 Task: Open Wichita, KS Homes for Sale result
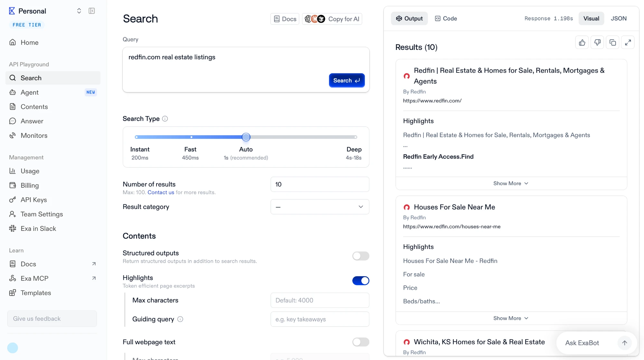(479, 342)
